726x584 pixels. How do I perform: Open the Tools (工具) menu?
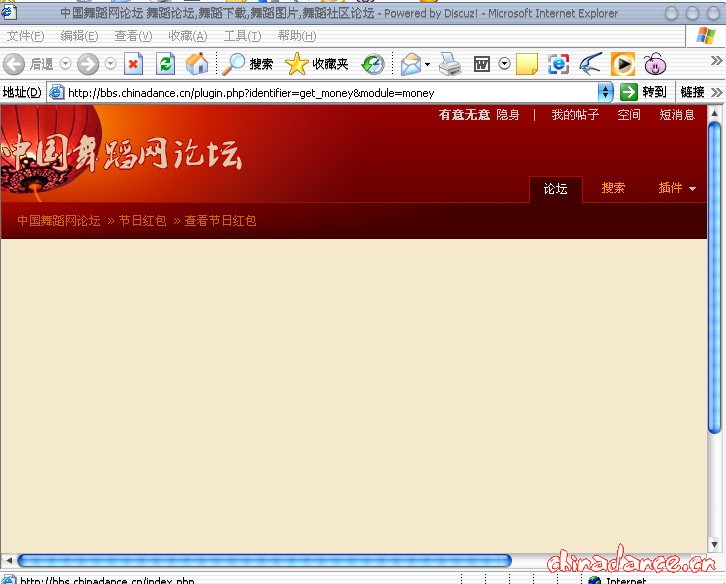(242, 36)
